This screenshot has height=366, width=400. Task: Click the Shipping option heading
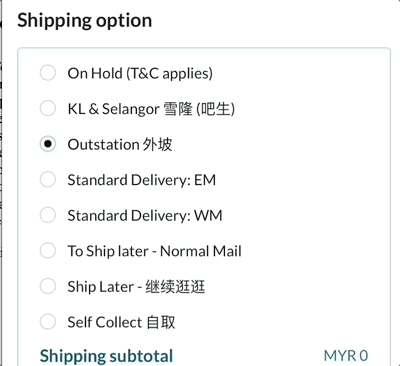(85, 21)
